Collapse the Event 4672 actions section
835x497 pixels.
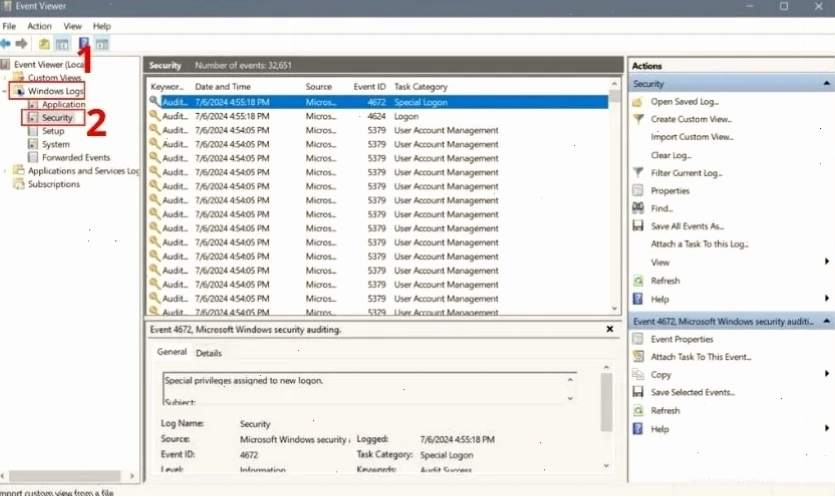826,321
